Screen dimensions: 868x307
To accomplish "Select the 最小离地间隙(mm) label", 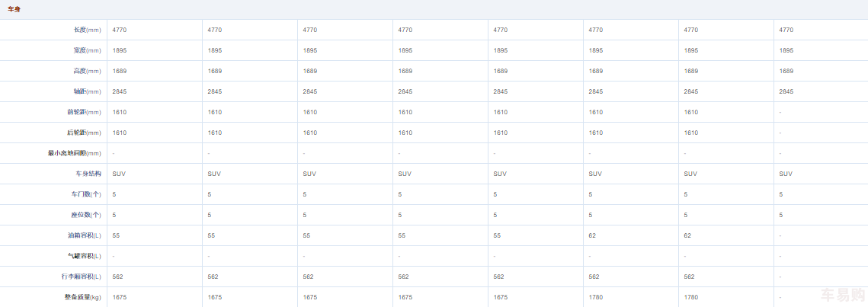I will [74, 153].
